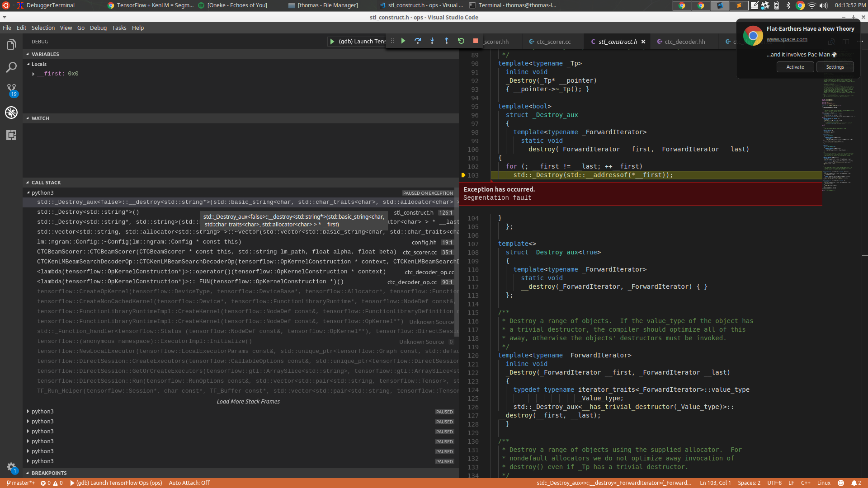Open the Tasks menu

[x=119, y=28]
